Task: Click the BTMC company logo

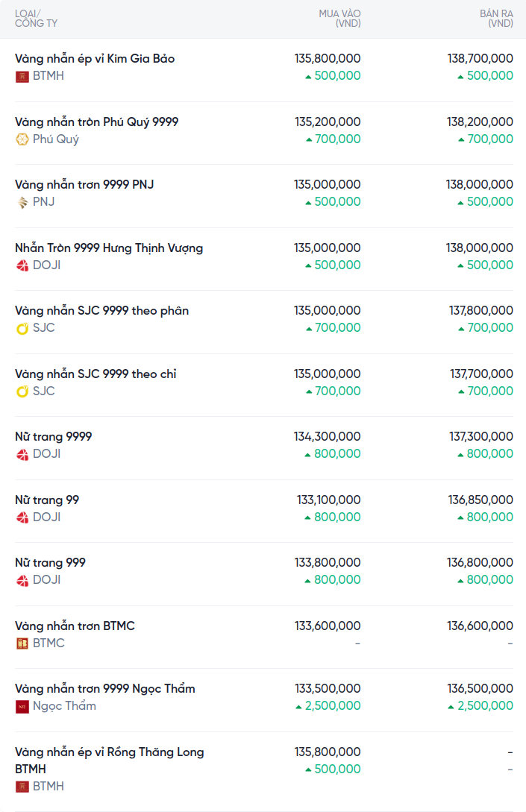Action: (22, 643)
